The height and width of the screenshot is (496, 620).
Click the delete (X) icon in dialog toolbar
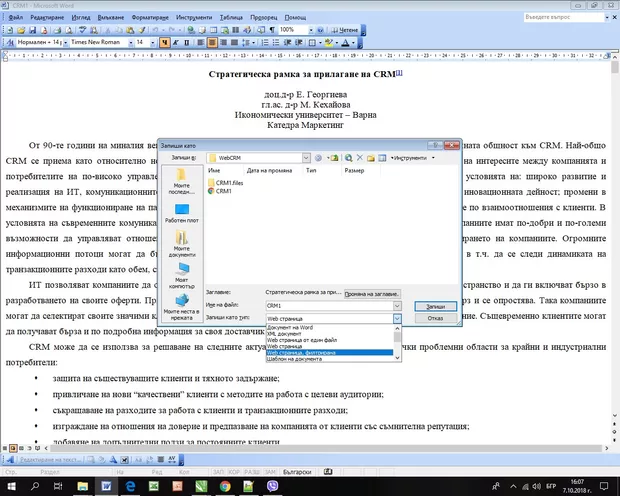359,157
